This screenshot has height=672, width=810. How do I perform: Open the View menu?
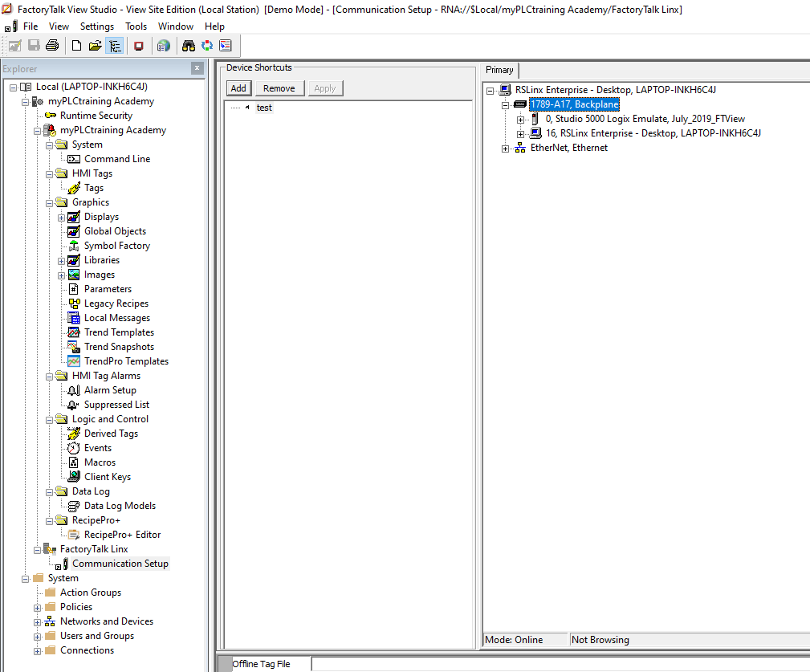59,26
